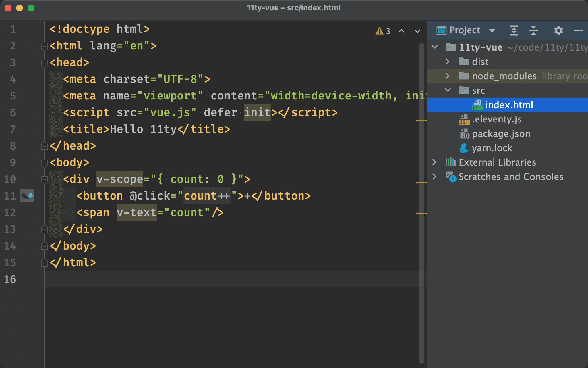The height and width of the screenshot is (368, 588).
Task: Select index.html in the project tree
Action: pos(507,105)
